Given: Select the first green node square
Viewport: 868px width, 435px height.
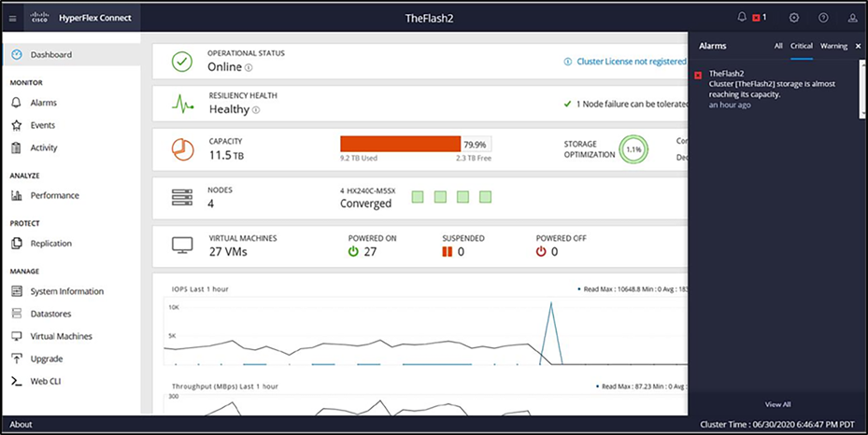Looking at the screenshot, I should pos(418,197).
